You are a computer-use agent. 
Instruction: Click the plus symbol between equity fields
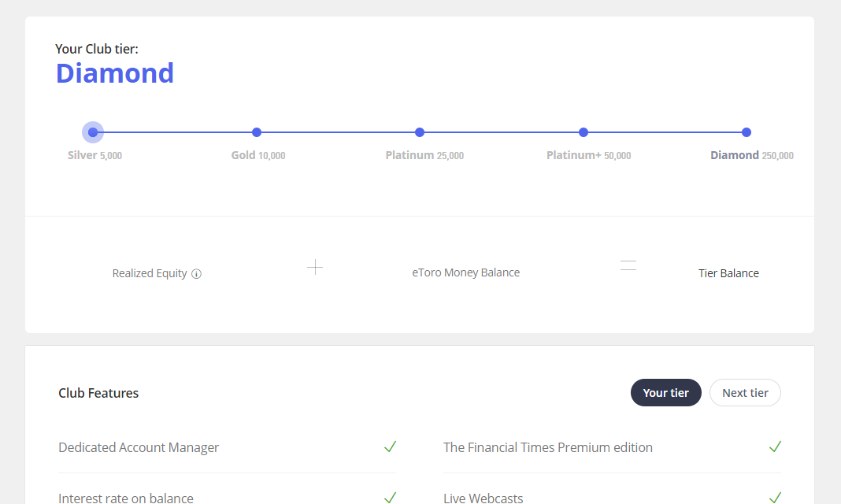(315, 268)
